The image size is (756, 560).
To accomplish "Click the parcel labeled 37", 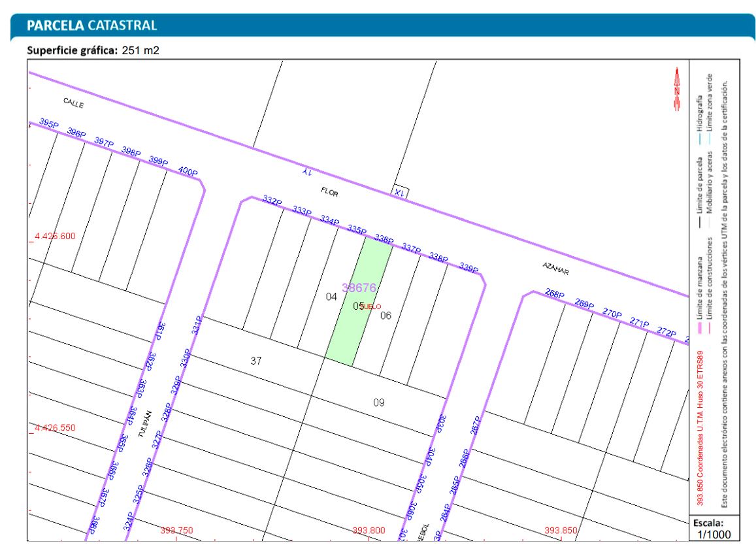I will pos(257,361).
